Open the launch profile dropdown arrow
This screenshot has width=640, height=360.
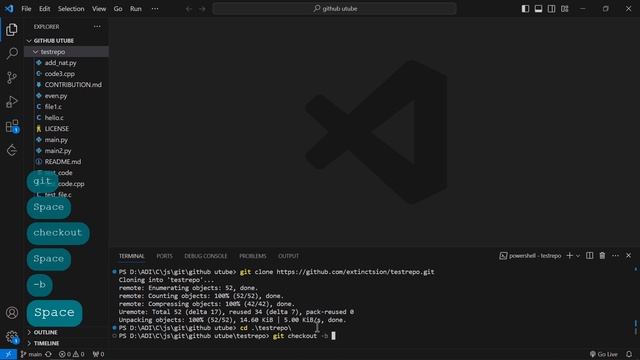[578, 256]
